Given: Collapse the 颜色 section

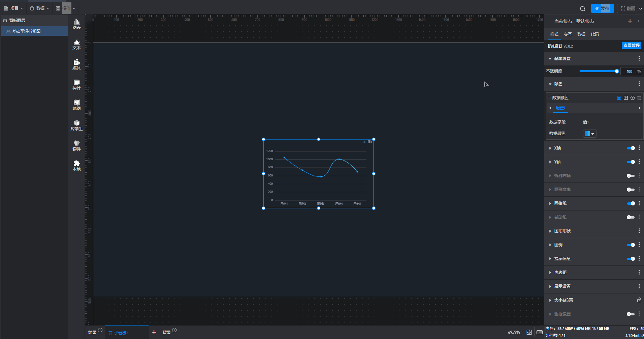Looking at the screenshot, I should 550,84.
